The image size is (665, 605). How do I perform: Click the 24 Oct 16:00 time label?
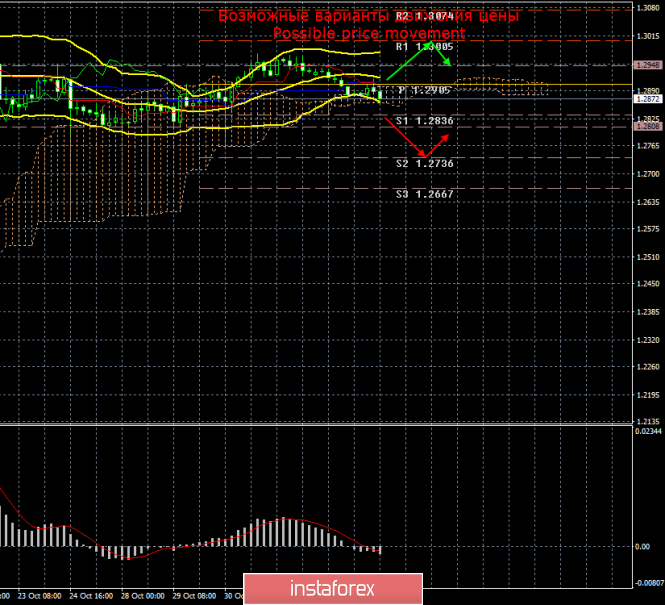tap(91, 596)
